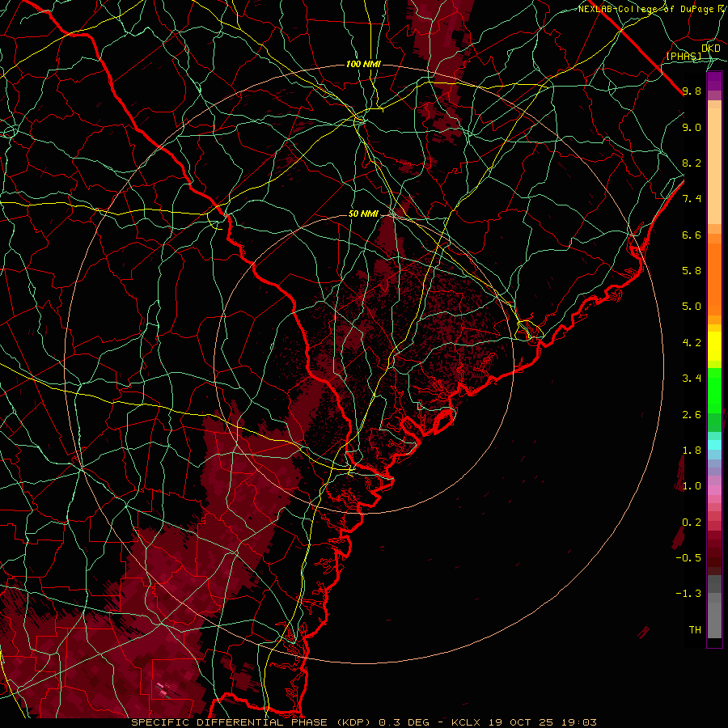Click the -0.5 legend value
The height and width of the screenshot is (728, 728).
688,558
